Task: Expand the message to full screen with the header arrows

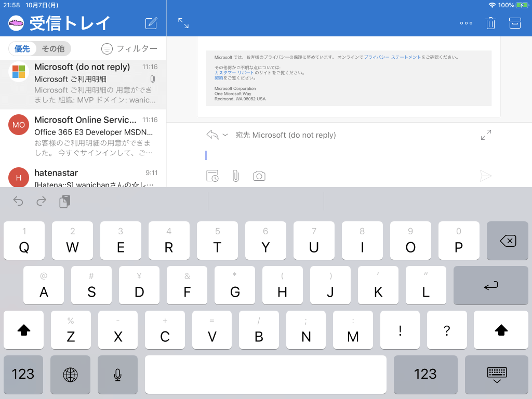Action: point(183,23)
